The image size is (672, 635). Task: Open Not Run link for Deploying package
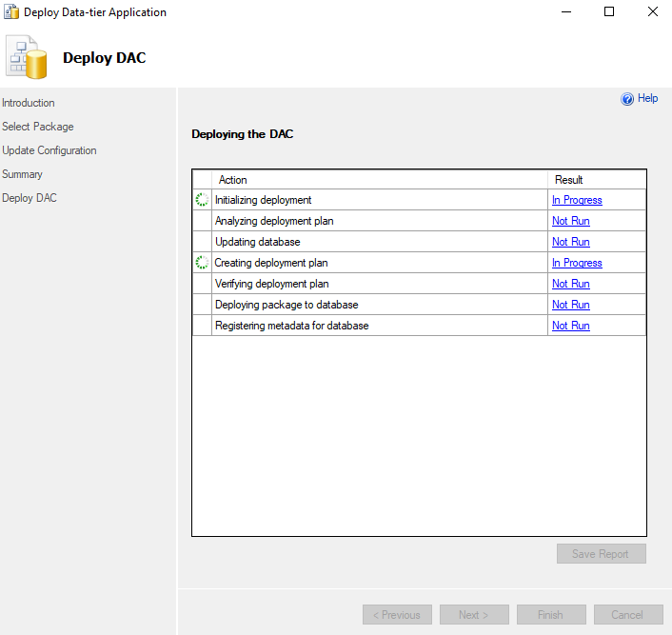click(570, 305)
